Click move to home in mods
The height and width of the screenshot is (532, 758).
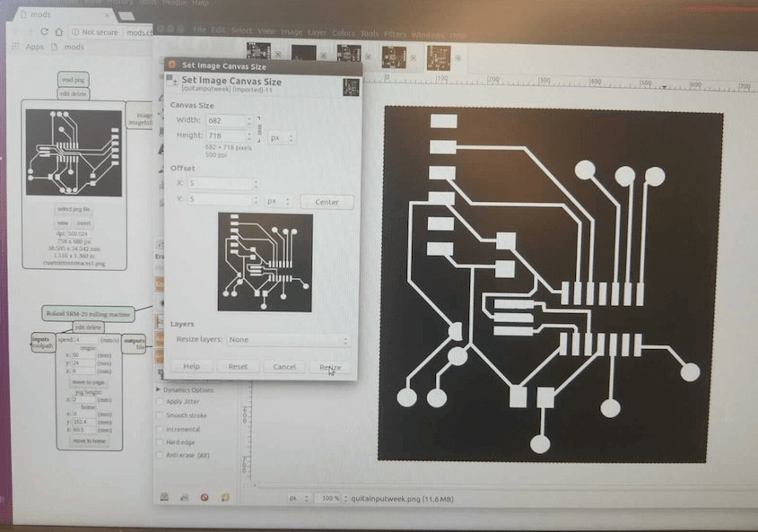tap(89, 441)
